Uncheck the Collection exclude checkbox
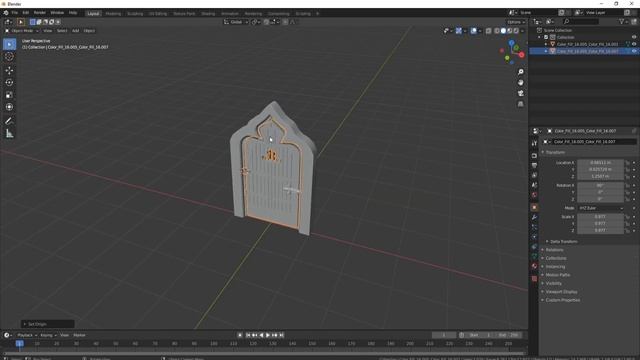Viewport: 640px width, 360px height. pos(546,37)
